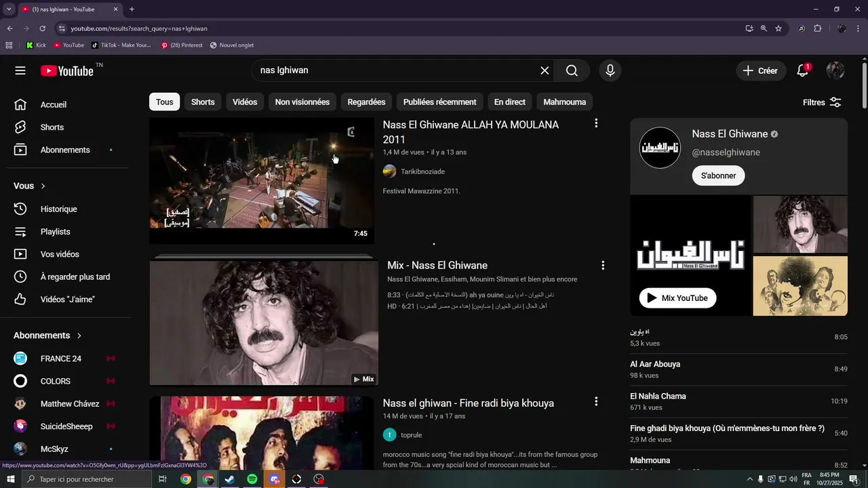Screen dimensions: 868x488
Task: Open more options for ALLAH YA MOULANA video
Action: pos(596,123)
